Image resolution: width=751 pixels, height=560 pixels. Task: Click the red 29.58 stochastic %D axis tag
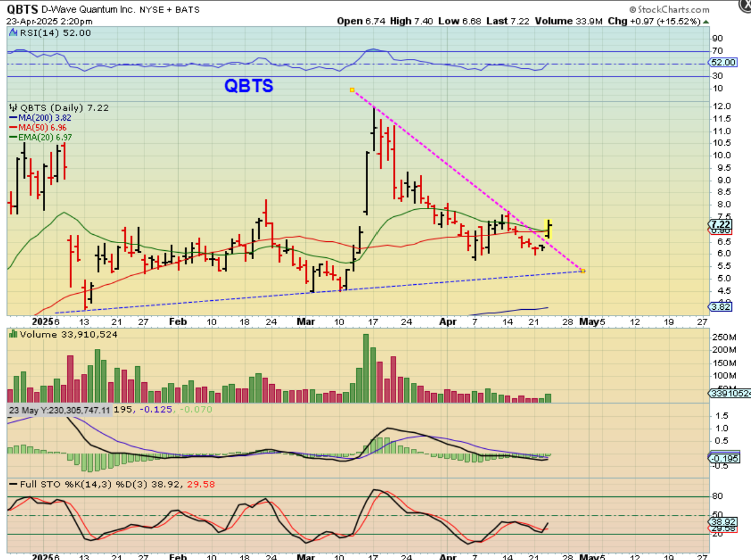point(722,528)
